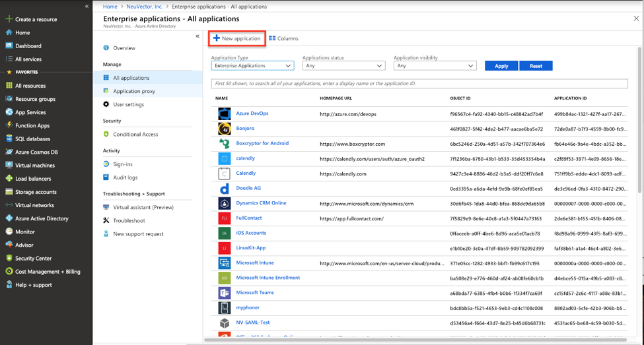Open the Home icon in sidebar
The height and width of the screenshot is (345, 644).
point(9,32)
